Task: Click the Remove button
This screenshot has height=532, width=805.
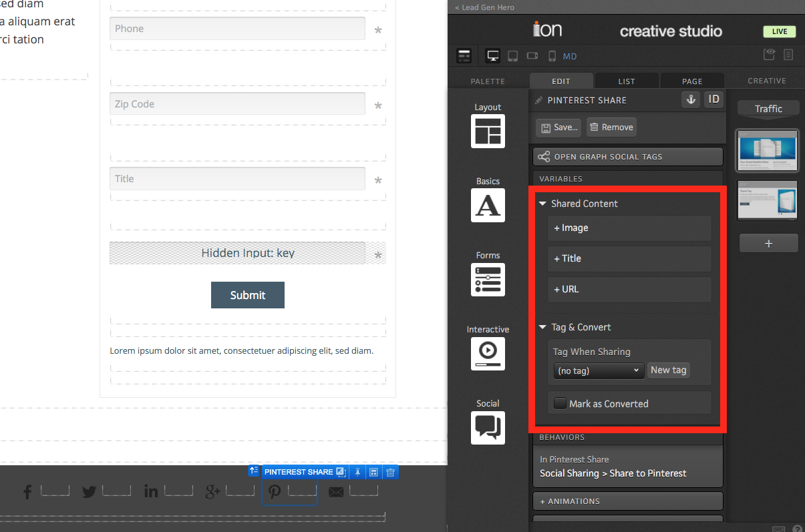Action: pyautogui.click(x=611, y=127)
